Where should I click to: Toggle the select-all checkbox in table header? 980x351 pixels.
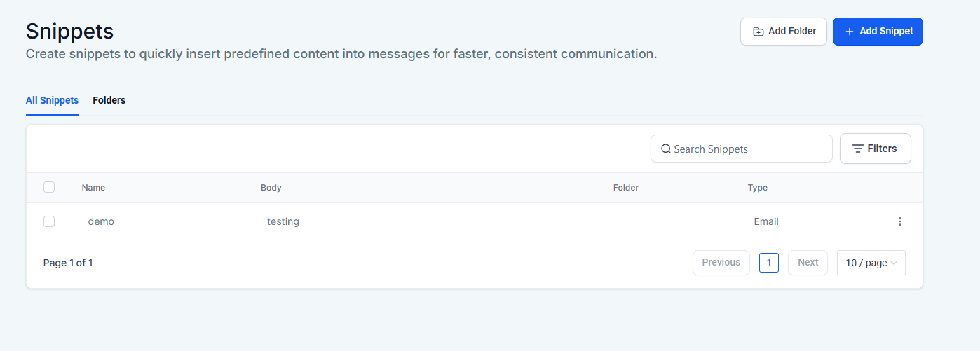coord(49,187)
